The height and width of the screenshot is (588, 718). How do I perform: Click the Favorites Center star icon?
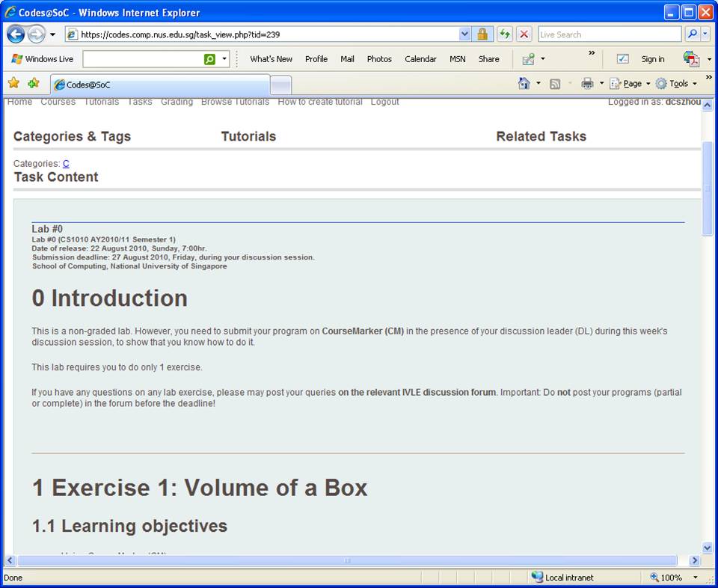[13, 83]
